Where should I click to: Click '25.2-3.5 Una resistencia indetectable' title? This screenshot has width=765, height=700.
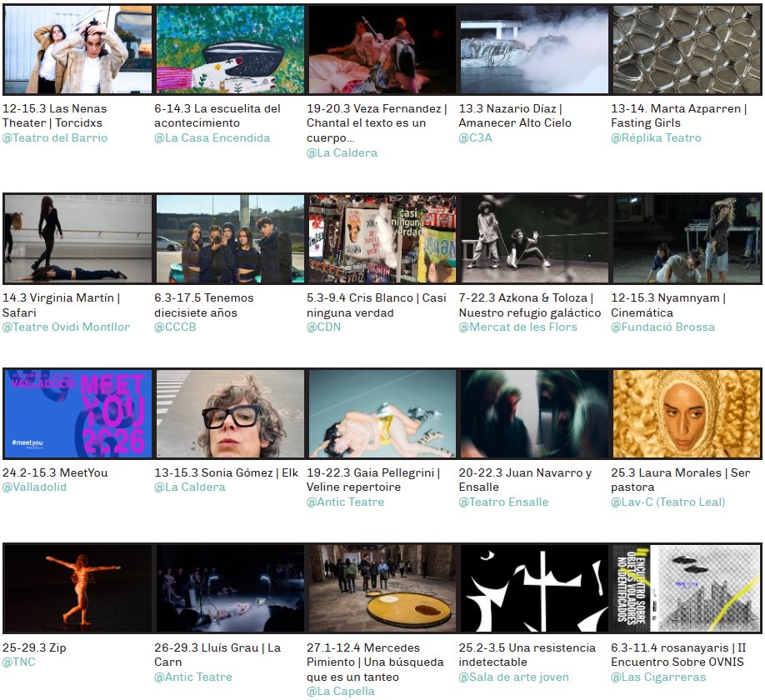(527, 655)
